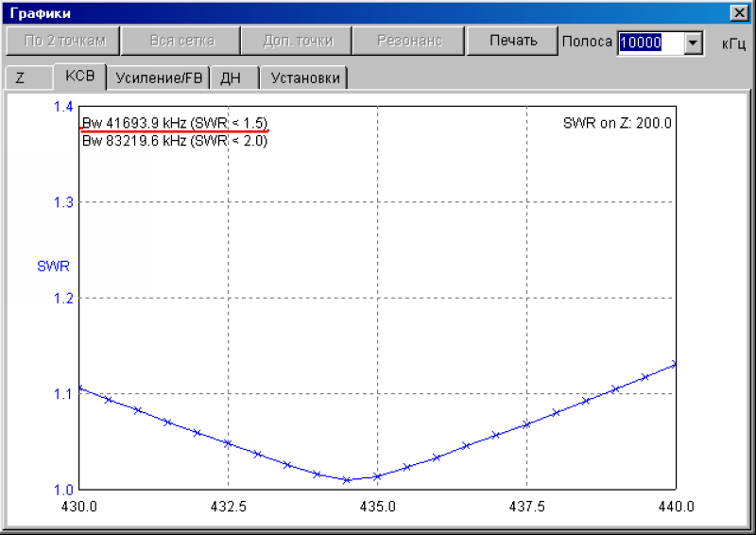Click the 437.5 frequency axis label

tap(527, 506)
